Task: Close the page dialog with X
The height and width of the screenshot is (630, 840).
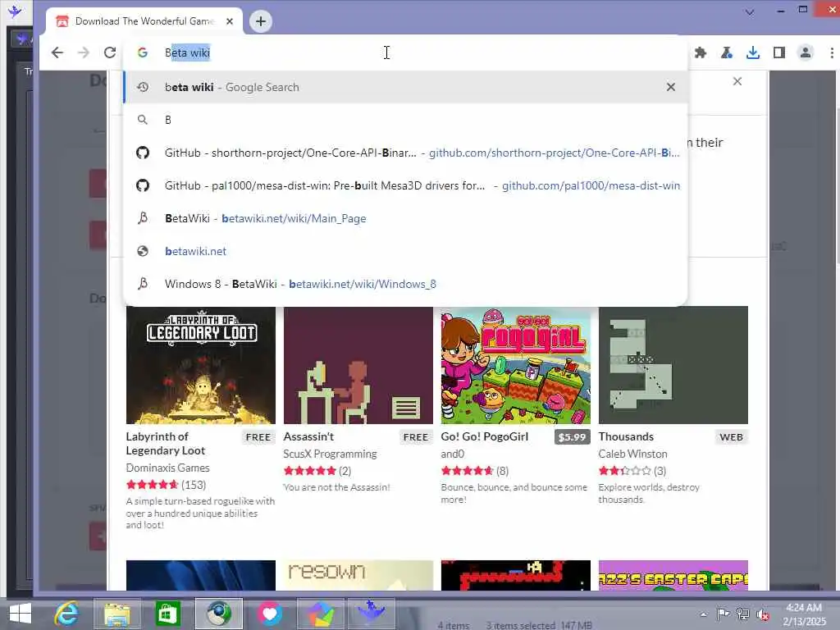Action: point(737,81)
